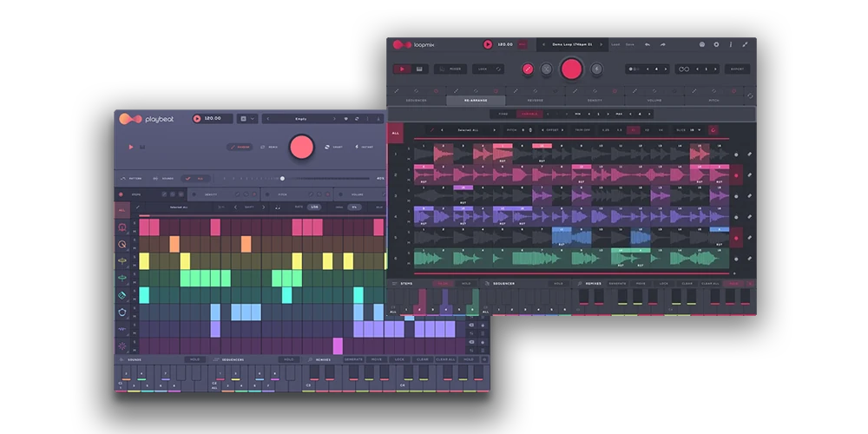Toggle the Sync button beside Loopmix tempo
This screenshot has height=434, width=868.
pyautogui.click(x=522, y=44)
